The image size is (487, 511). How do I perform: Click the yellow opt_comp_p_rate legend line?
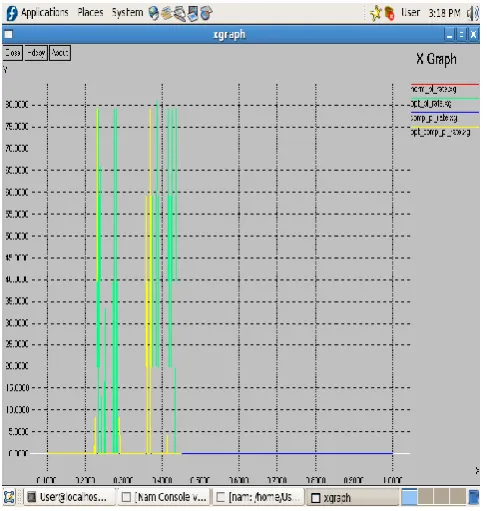[x=445, y=127]
